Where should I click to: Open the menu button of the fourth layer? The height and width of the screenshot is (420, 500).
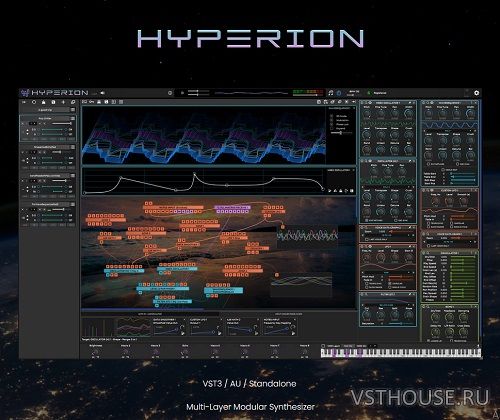click(73, 204)
